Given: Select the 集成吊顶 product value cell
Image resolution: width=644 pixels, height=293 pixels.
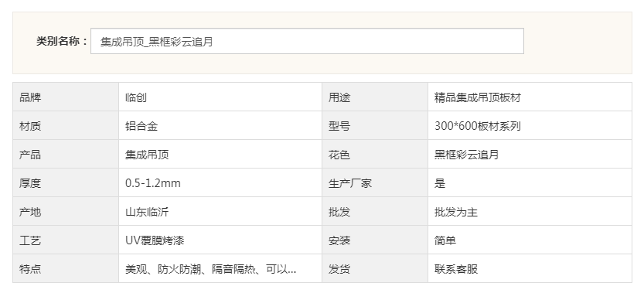Looking at the screenshot, I should (x=220, y=154).
